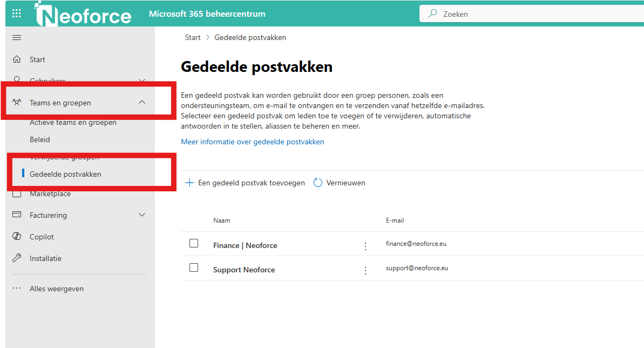Open Actieve teams en groepen
This screenshot has width=644, height=348.
(x=73, y=122)
